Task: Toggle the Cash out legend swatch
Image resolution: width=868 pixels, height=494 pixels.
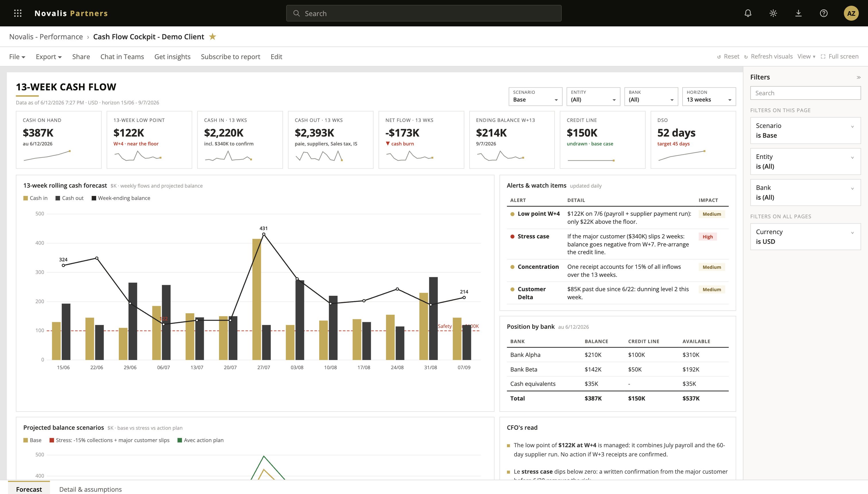Action: 58,198
